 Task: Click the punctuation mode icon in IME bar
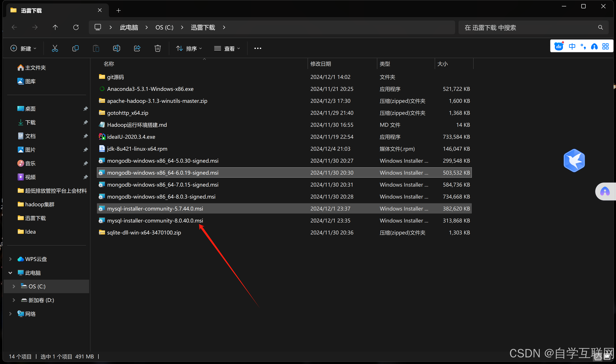pyautogui.click(x=583, y=46)
